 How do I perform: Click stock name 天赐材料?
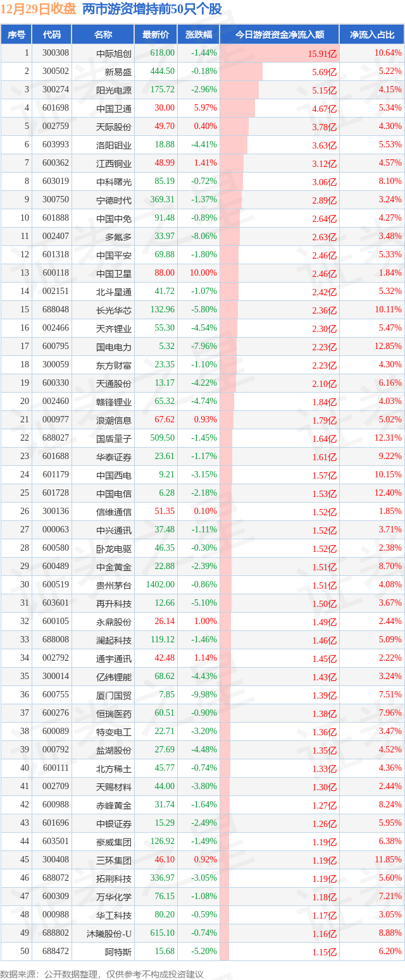pos(114,787)
